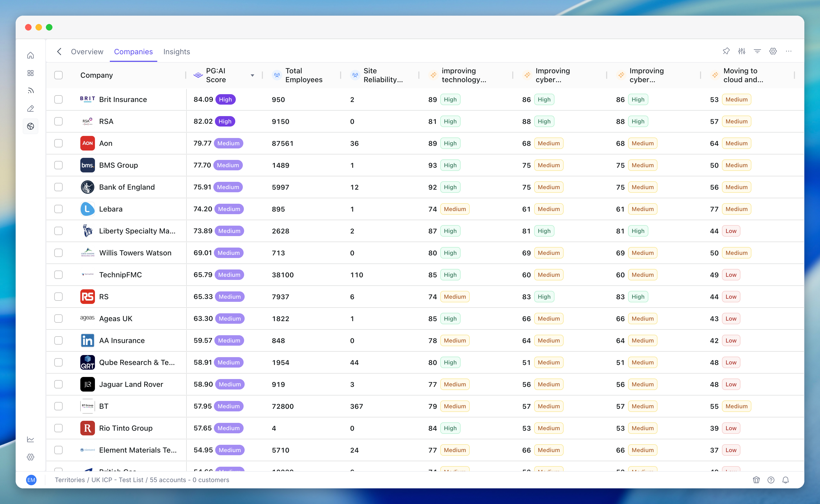Open the Home icon in the sidebar
The height and width of the screenshot is (504, 820).
pos(30,55)
